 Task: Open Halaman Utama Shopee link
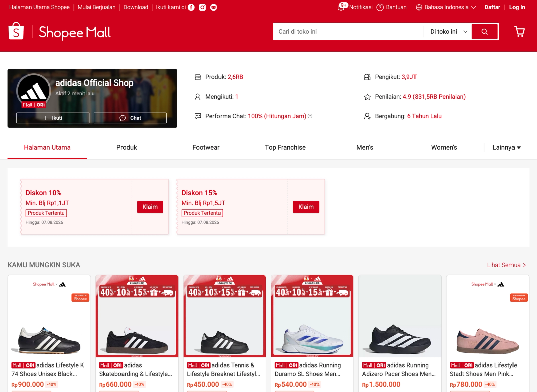coord(40,7)
